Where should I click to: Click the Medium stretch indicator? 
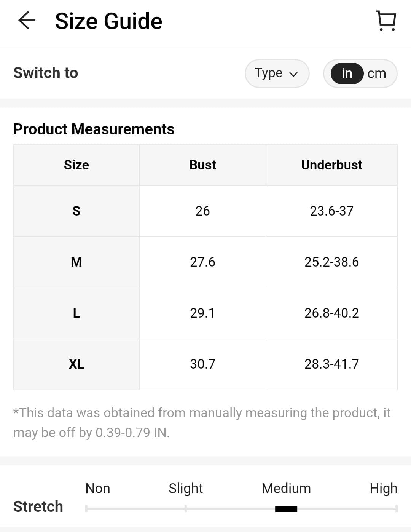tap(286, 509)
